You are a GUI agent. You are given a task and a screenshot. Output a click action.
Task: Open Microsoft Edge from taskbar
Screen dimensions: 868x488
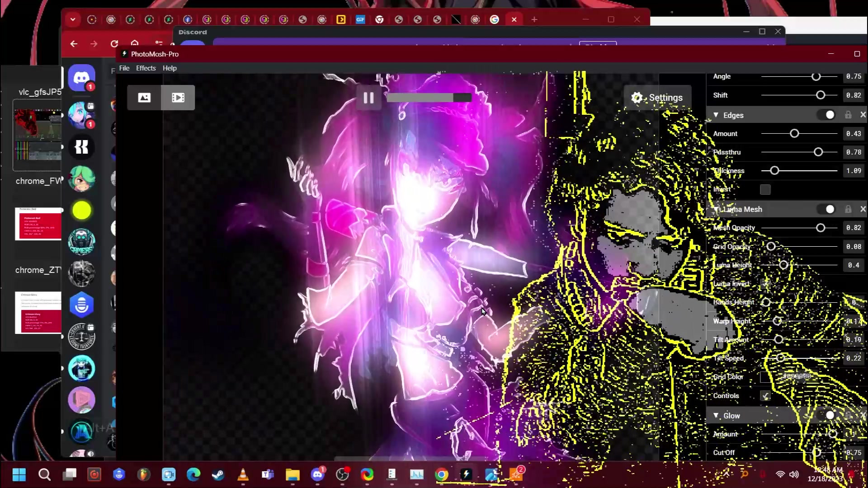(193, 474)
